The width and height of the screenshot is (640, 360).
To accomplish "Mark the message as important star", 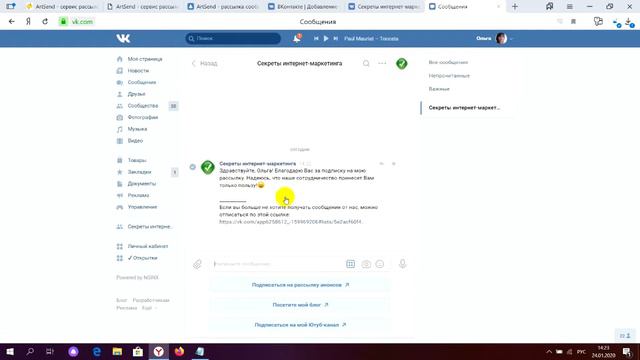I will (x=394, y=164).
